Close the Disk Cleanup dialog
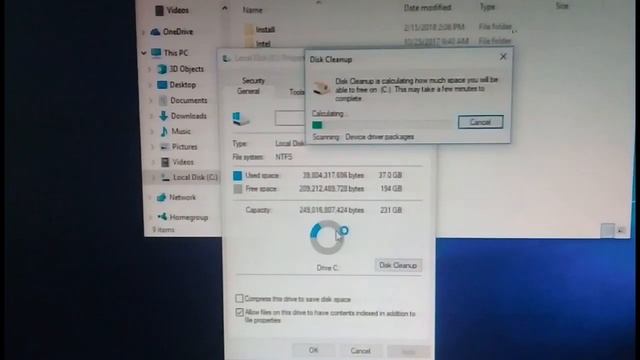The height and width of the screenshot is (360, 640). coord(503,57)
